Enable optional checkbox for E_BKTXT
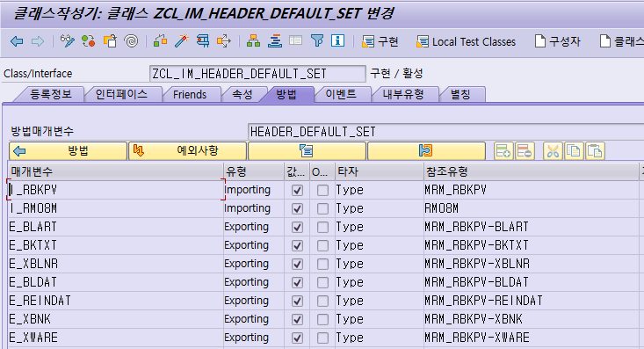The image size is (644, 349). [x=322, y=246]
